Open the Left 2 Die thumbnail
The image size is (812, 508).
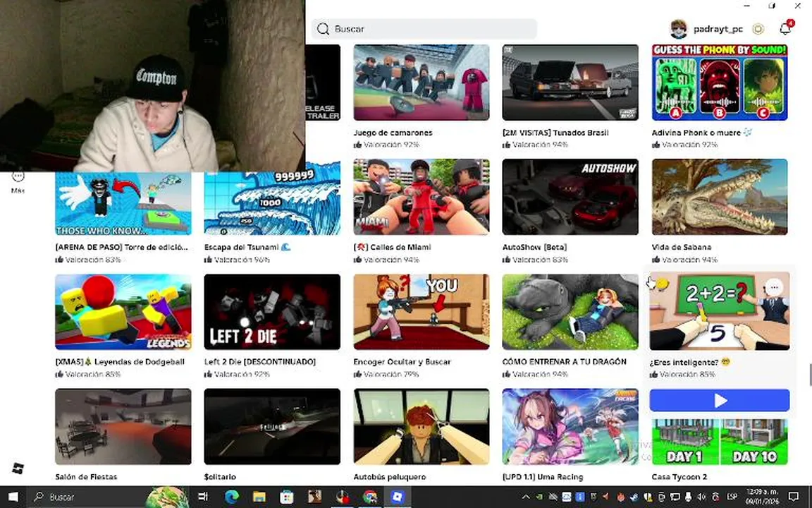pyautogui.click(x=272, y=312)
